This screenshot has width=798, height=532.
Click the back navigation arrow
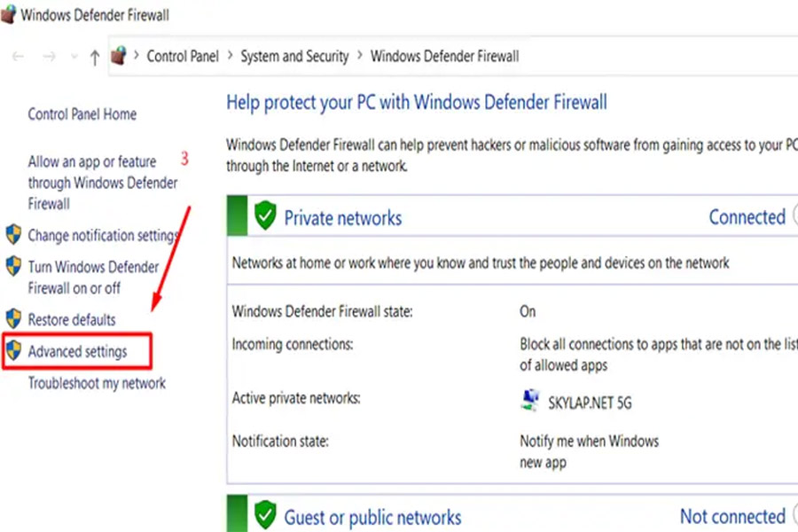pos(18,57)
